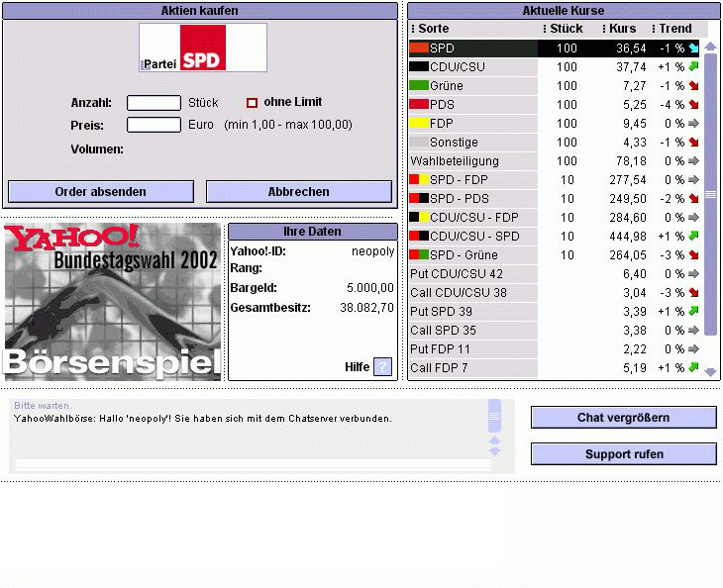Sort table by Trend column header
Screen dimensions: 723x588
(671, 28)
